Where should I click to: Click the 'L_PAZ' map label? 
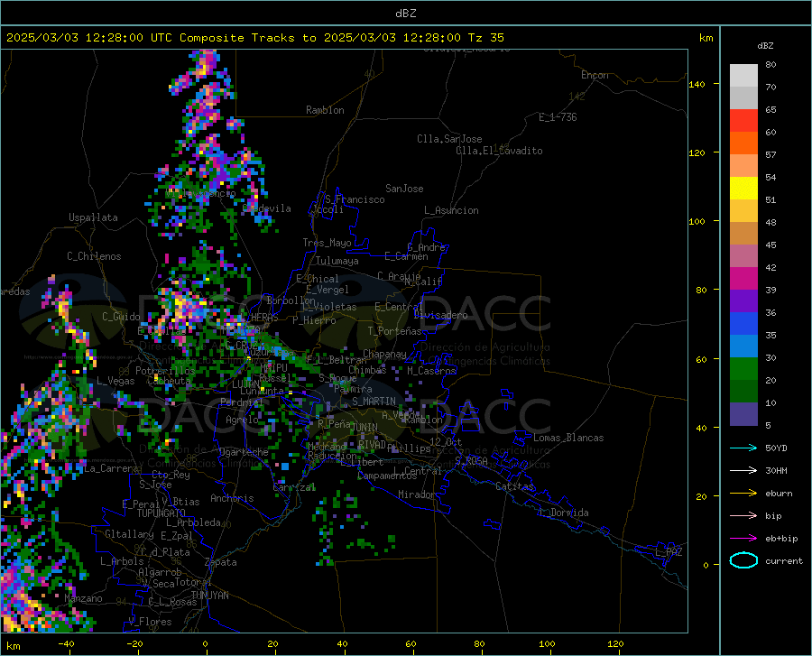click(x=669, y=552)
